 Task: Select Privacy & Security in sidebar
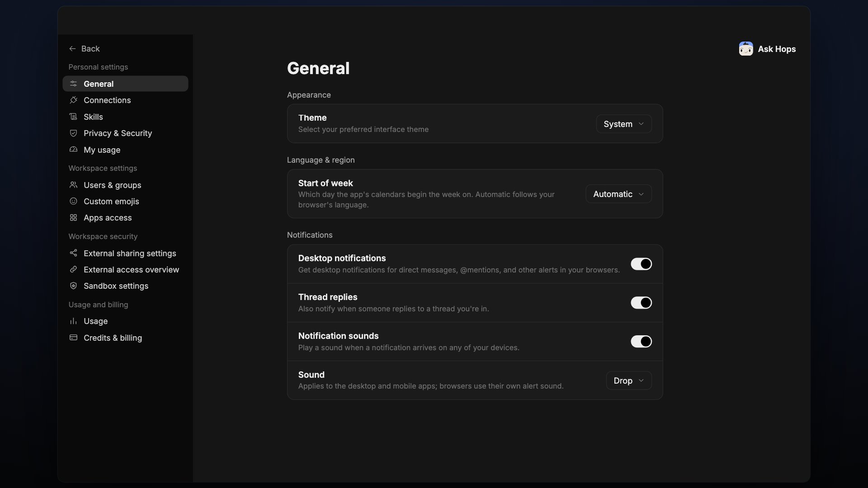click(x=125, y=133)
